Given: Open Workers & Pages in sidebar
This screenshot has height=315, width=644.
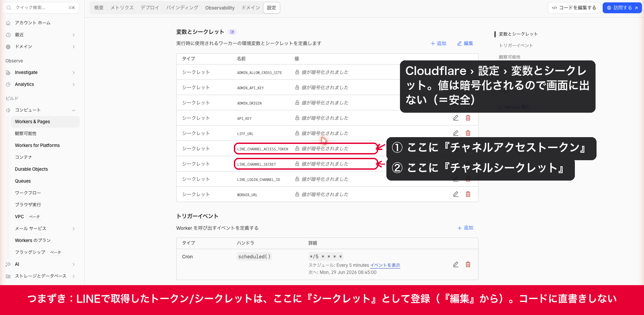Looking at the screenshot, I should click(45, 122).
